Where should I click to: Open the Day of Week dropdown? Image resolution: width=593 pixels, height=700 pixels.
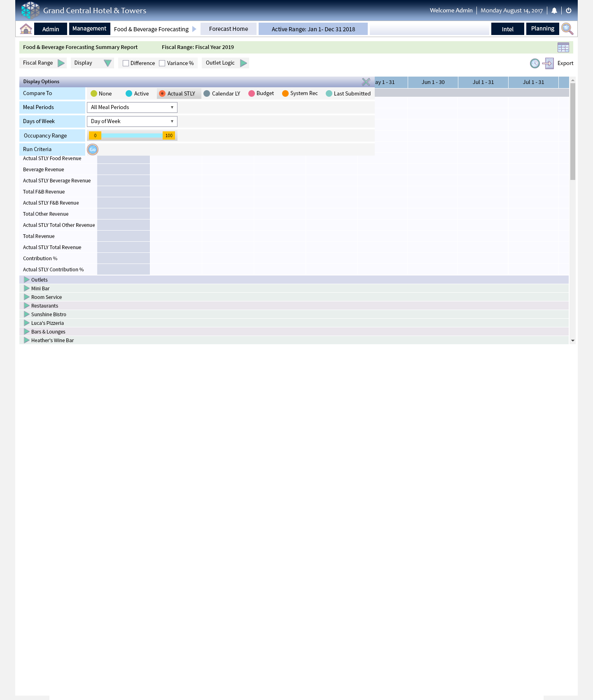(132, 121)
